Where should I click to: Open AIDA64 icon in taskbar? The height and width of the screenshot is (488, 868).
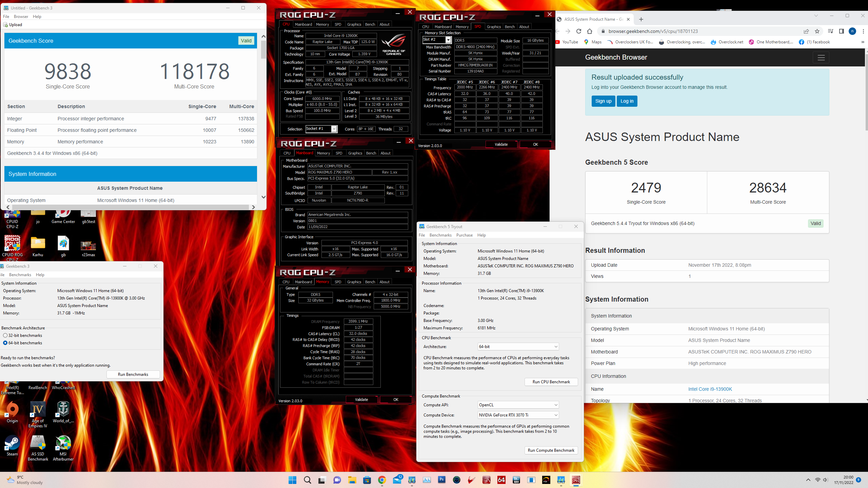[501, 480]
